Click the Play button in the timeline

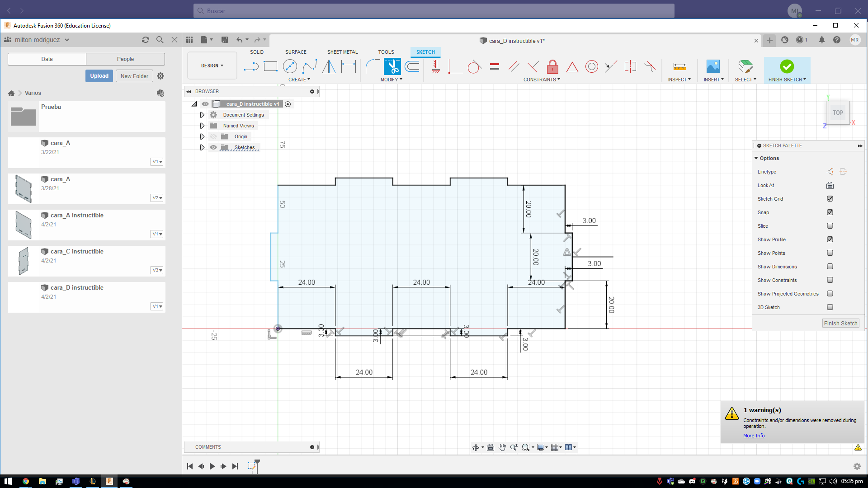tap(212, 466)
